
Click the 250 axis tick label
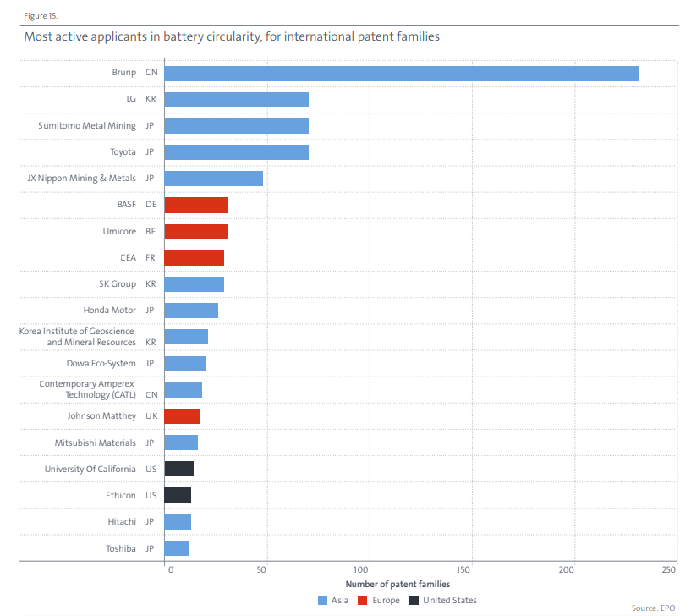(668, 569)
